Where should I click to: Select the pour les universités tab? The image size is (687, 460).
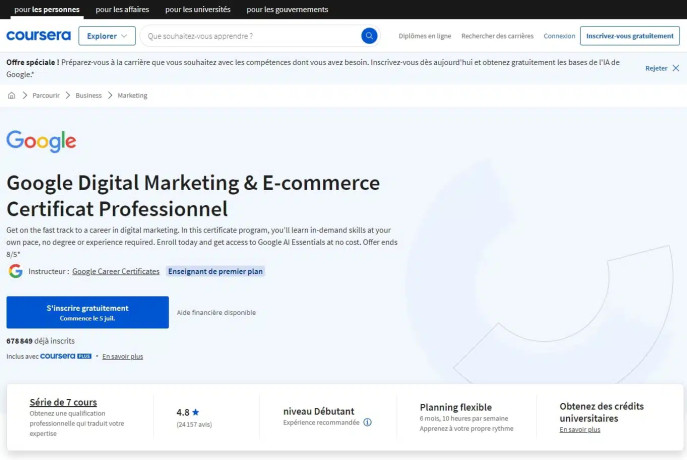click(198, 9)
